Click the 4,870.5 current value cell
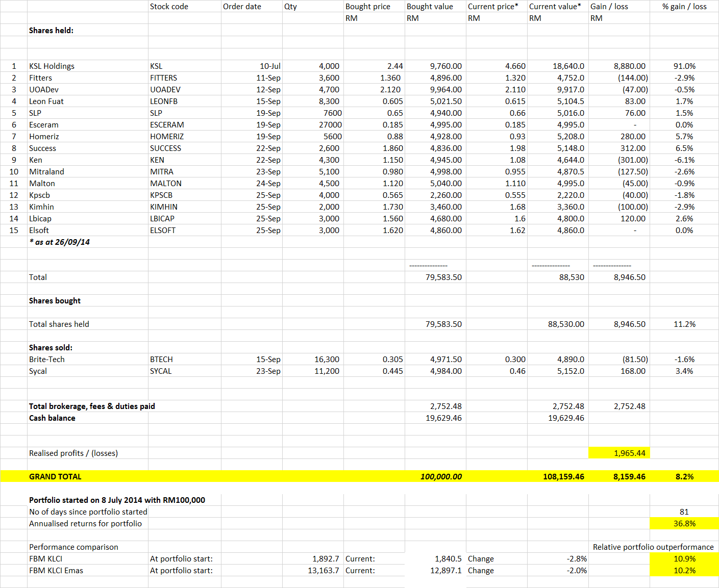This screenshot has width=719, height=588. point(558,171)
